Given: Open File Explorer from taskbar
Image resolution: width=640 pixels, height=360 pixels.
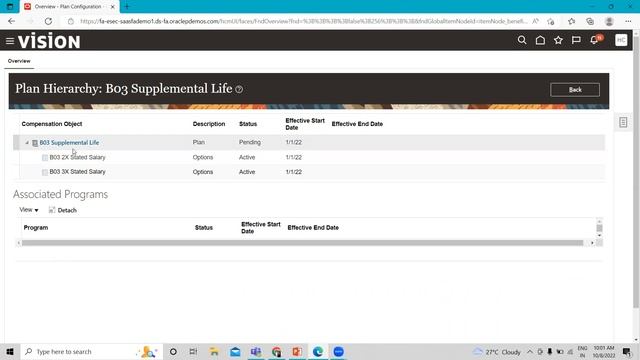Looking at the screenshot, I should coord(214,351).
